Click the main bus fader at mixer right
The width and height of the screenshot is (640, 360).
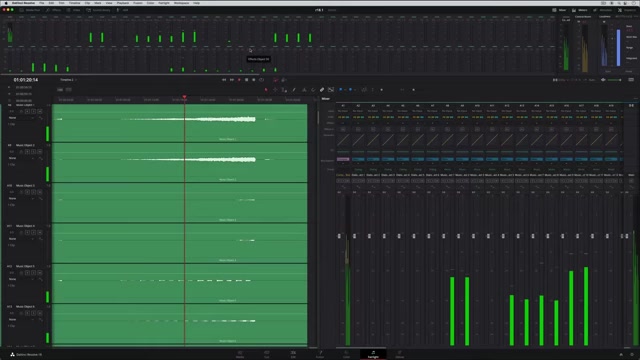pos(627,236)
